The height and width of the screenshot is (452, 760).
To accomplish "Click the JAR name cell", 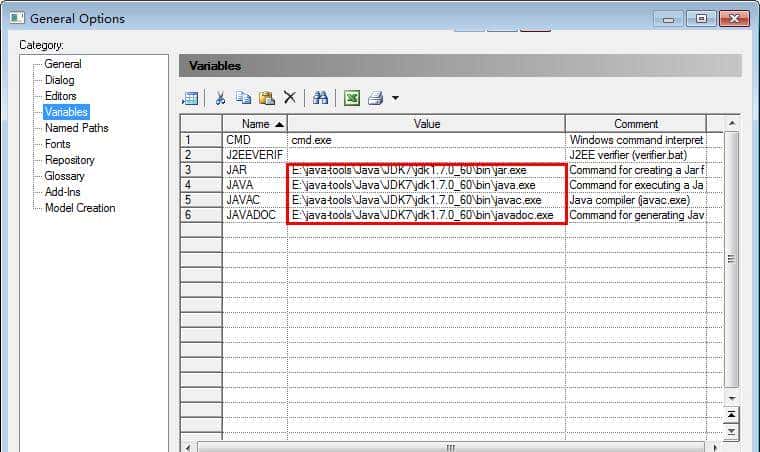I will pyautogui.click(x=255, y=170).
